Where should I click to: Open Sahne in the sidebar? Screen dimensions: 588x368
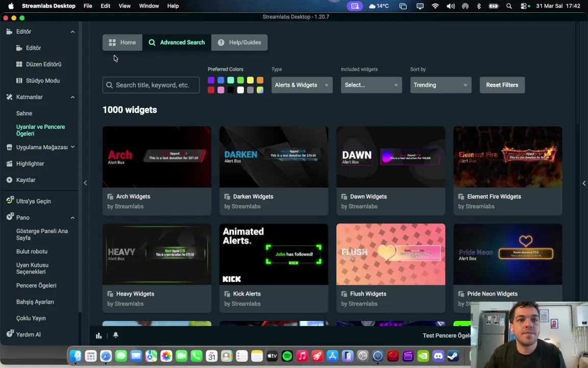click(x=24, y=113)
